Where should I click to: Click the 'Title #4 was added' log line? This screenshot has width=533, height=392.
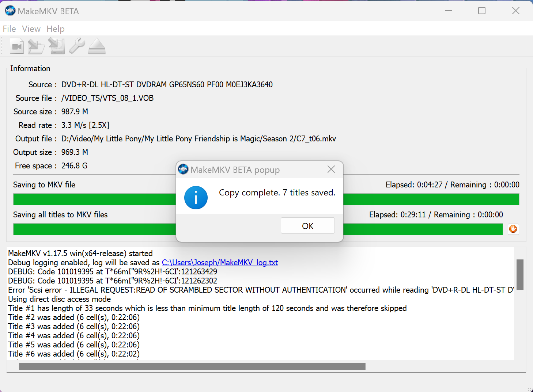pyautogui.click(x=74, y=335)
